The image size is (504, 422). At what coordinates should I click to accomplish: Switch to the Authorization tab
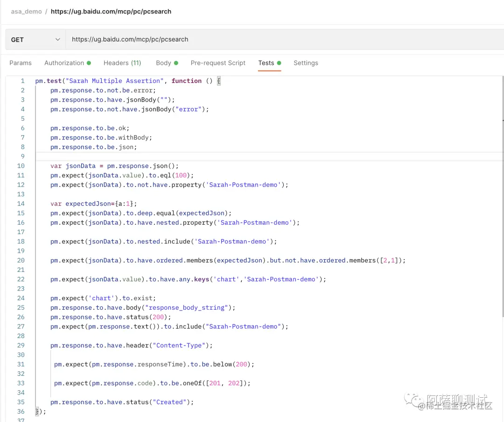pos(68,63)
